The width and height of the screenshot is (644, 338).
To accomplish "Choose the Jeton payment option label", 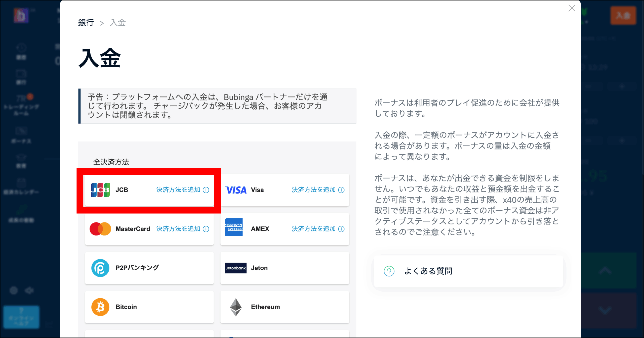I will click(x=259, y=268).
